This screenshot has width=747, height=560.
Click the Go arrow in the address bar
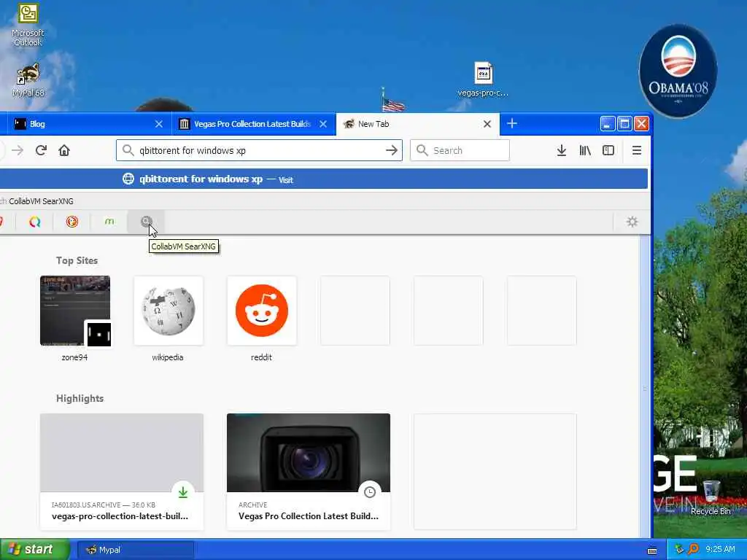(392, 150)
